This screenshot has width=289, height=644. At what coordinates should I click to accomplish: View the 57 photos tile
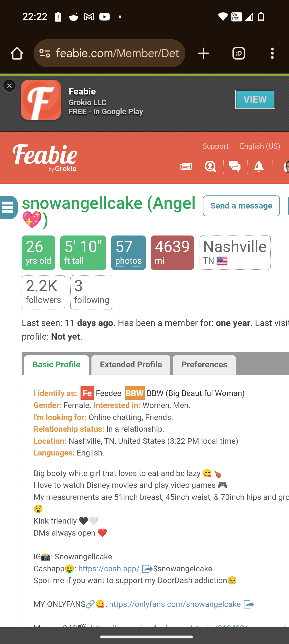(128, 253)
